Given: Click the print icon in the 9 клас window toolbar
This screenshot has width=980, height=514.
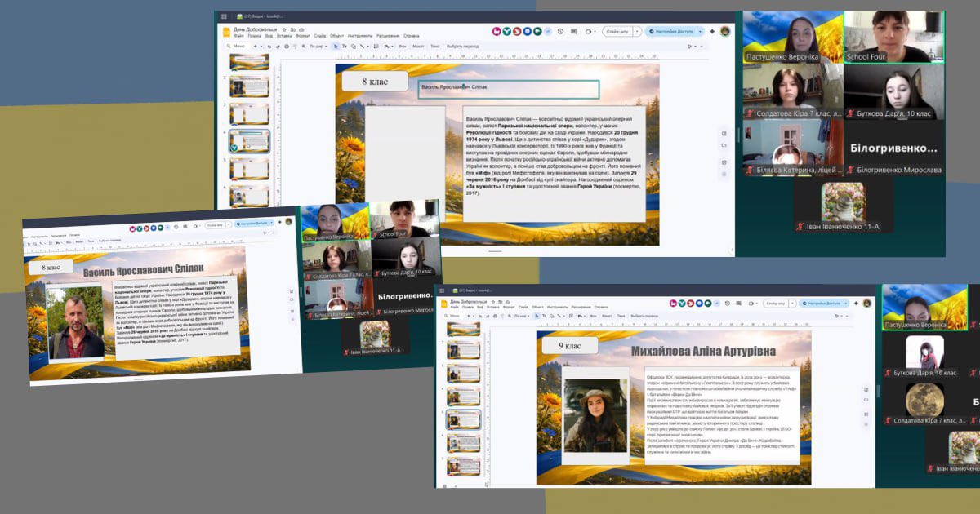Looking at the screenshot, I should point(493,314).
